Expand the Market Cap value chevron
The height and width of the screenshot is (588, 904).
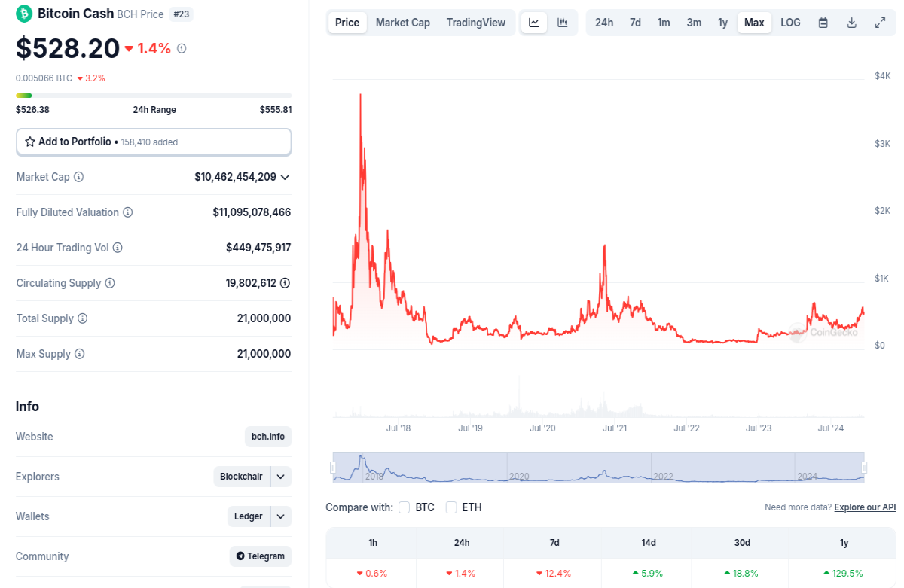[x=285, y=177]
